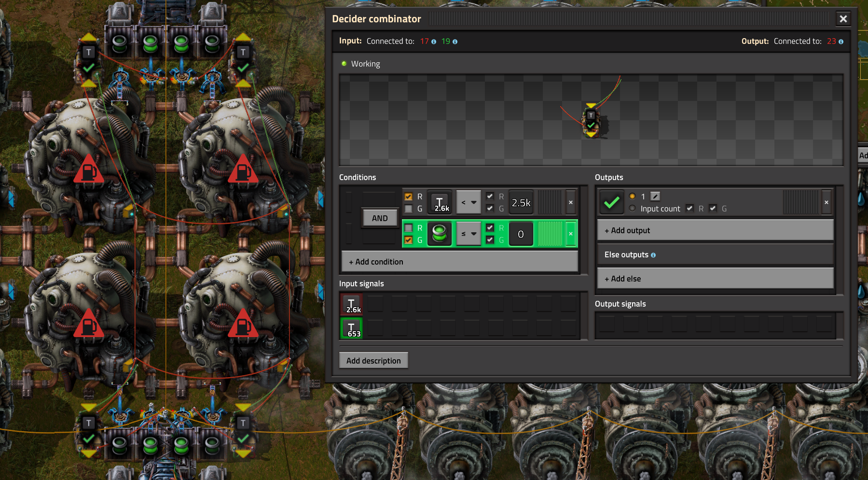Delete the green highlighted second condition

(x=571, y=234)
